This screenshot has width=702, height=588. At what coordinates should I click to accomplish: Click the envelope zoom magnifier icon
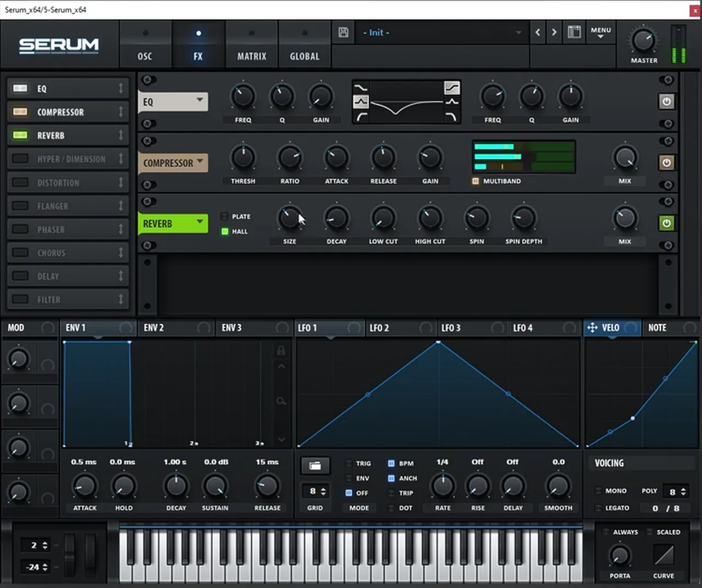coord(281,402)
